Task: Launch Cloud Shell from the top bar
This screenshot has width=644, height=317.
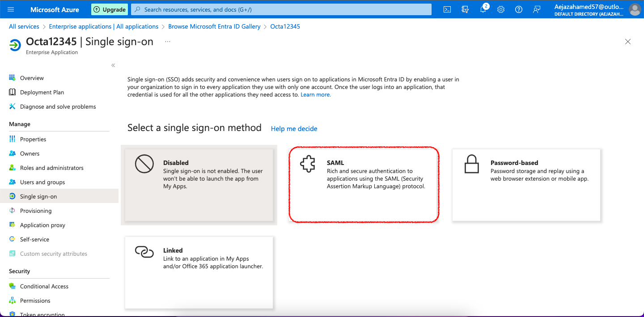Action: [447, 9]
